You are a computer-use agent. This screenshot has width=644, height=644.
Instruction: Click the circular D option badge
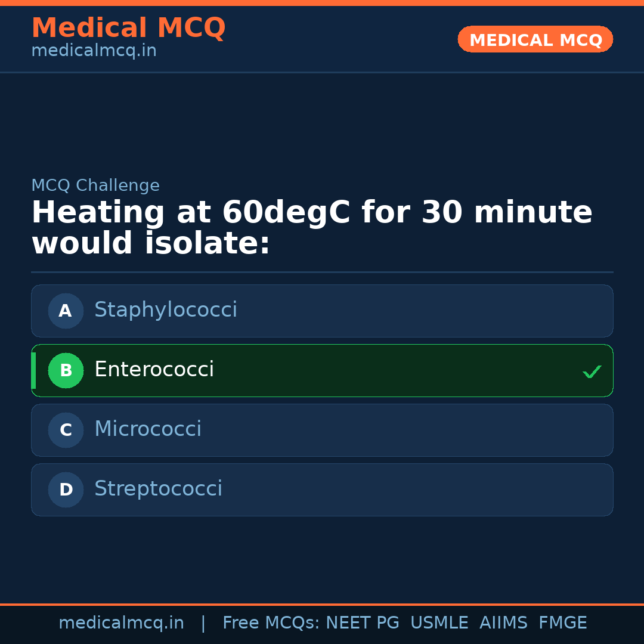pos(66,490)
